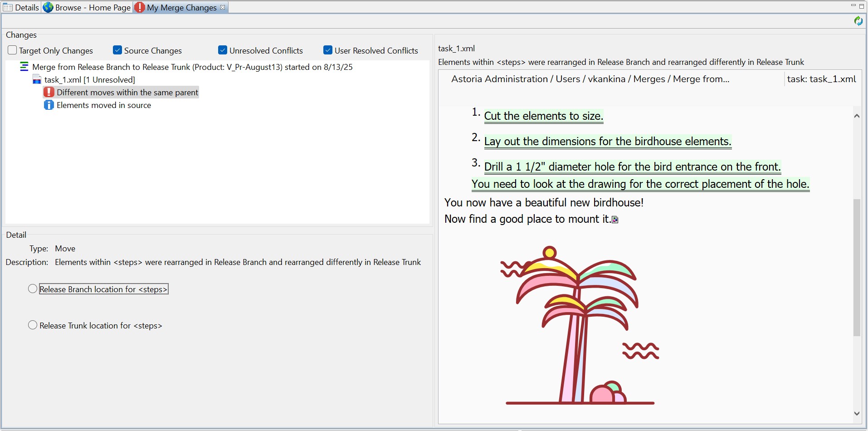Click the red unresolved conflict icon
The width and height of the screenshot is (868, 431).
49,92
